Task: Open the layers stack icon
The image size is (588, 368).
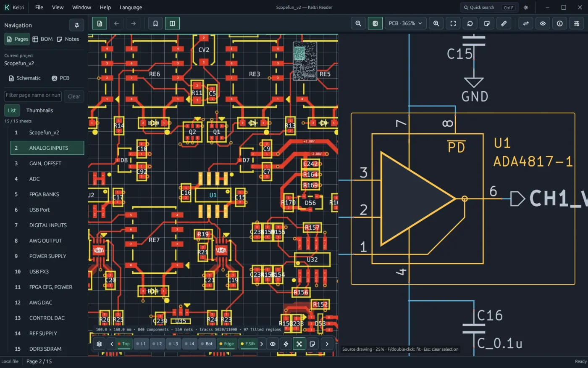Action: click(99, 344)
